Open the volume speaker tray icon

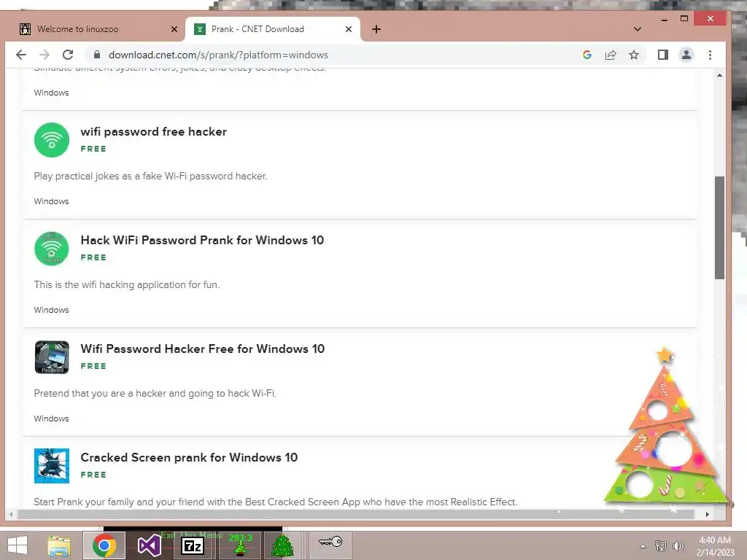(678, 546)
